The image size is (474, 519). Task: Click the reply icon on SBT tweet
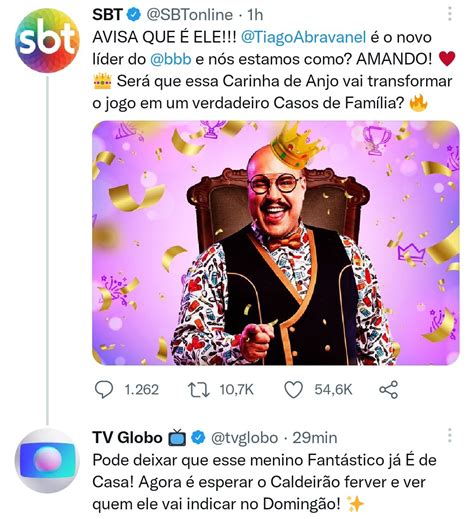pos(104,389)
